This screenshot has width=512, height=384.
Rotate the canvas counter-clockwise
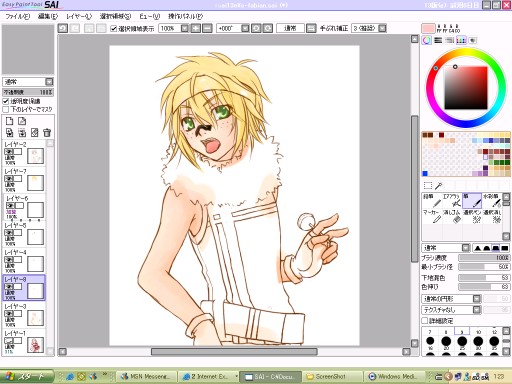(x=256, y=28)
